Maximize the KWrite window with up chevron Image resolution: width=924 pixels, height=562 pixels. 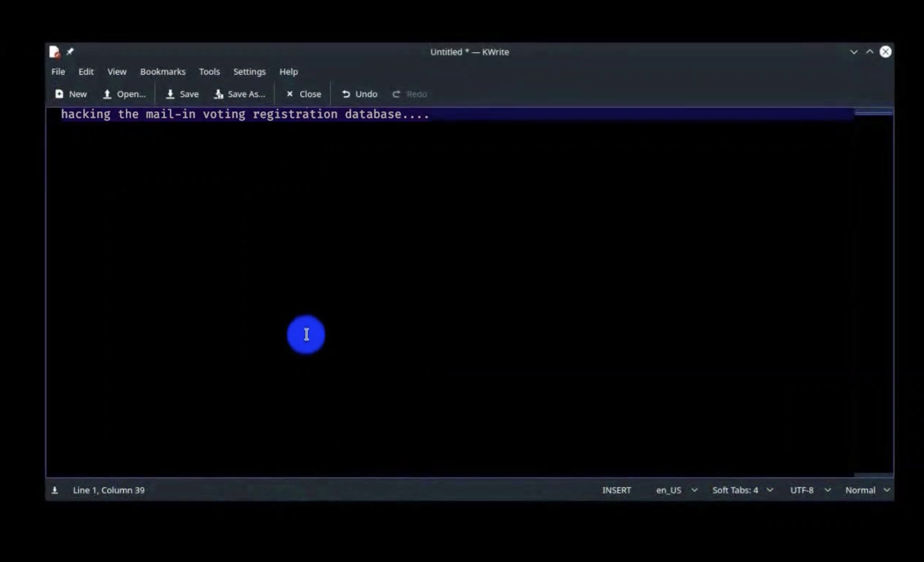[x=870, y=51]
